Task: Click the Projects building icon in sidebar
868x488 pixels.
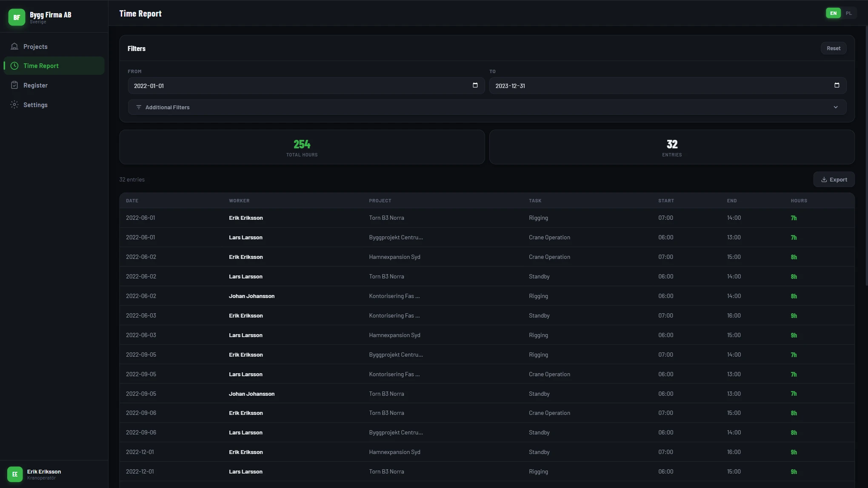Action: (x=14, y=46)
